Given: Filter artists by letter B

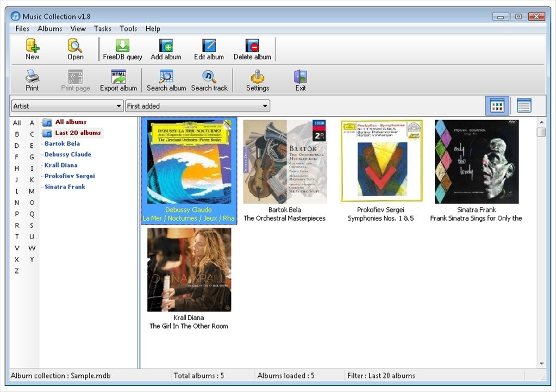Looking at the screenshot, I should click(17, 134).
